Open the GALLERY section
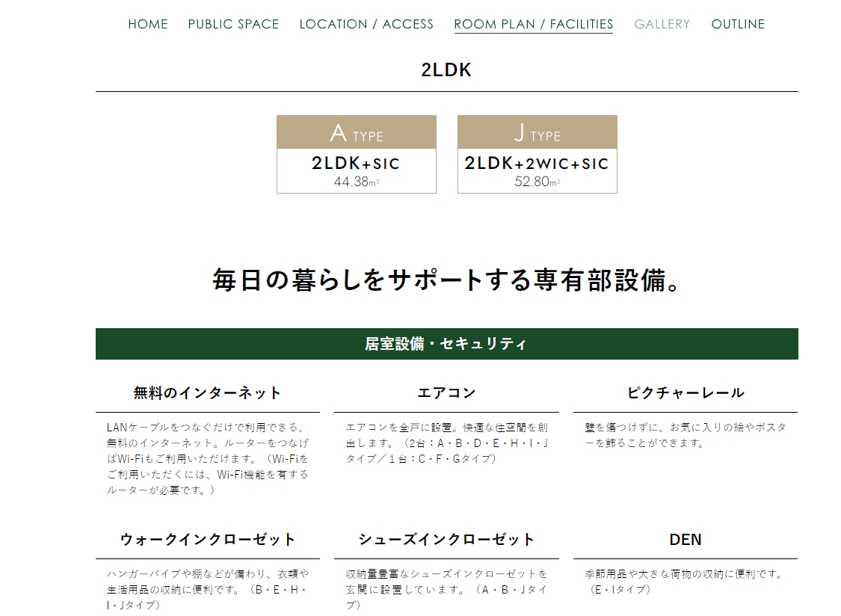 click(662, 24)
